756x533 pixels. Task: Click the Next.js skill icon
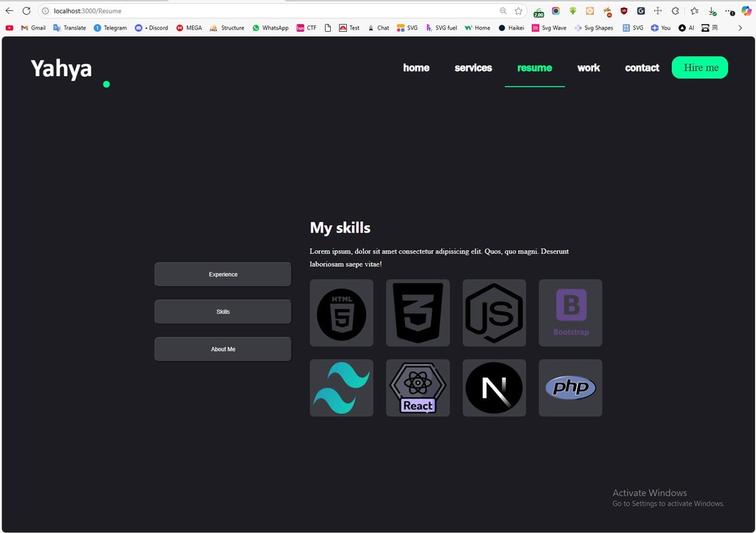click(x=494, y=388)
